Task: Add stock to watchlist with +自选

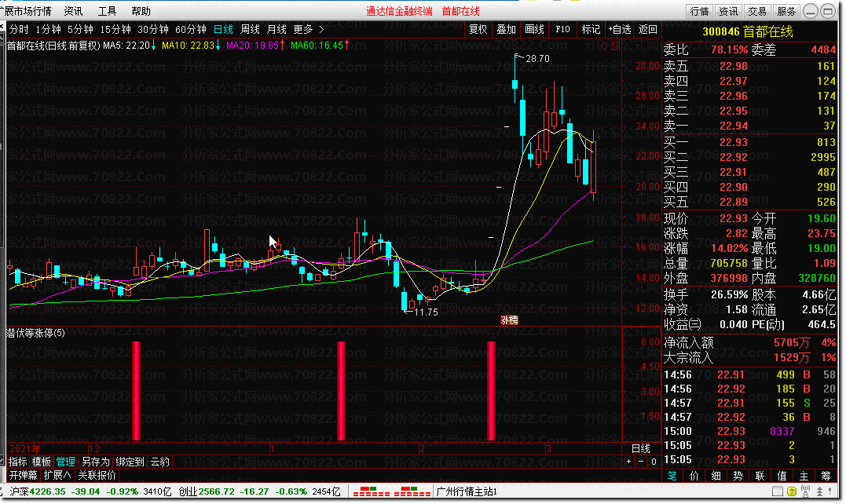Action: coord(620,30)
